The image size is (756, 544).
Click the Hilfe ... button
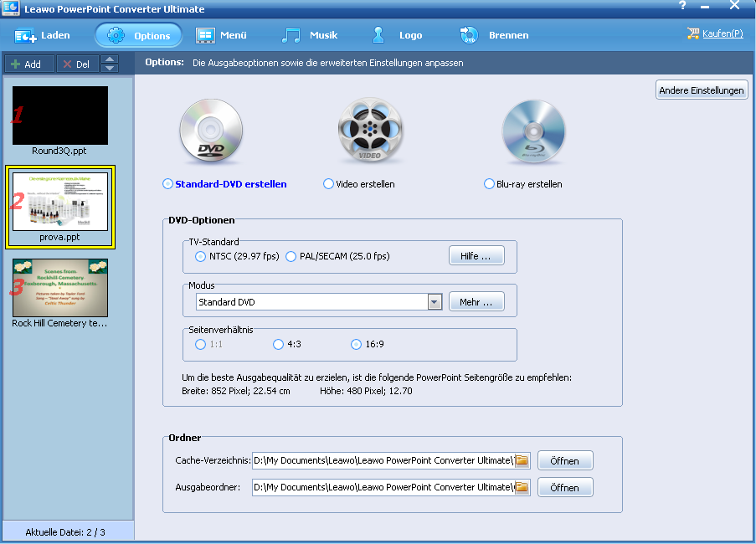(476, 256)
